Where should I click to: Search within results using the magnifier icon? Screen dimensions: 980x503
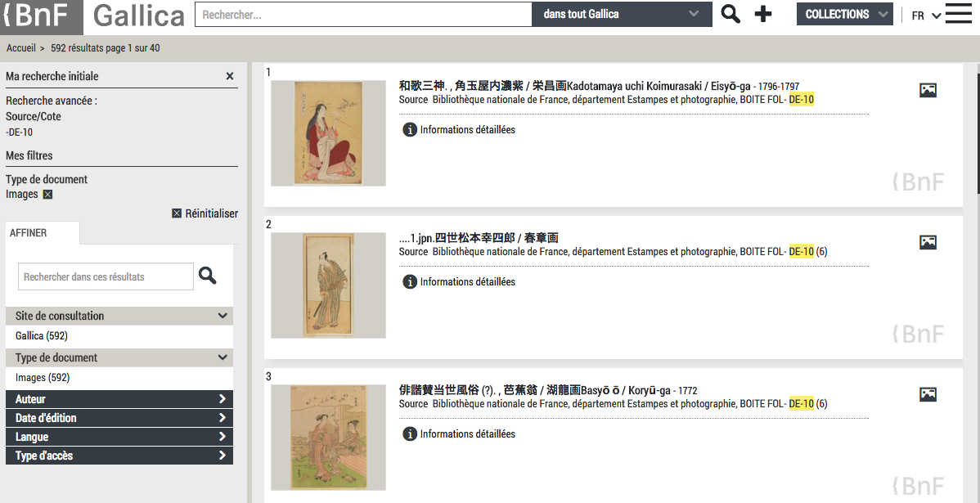pyautogui.click(x=208, y=276)
